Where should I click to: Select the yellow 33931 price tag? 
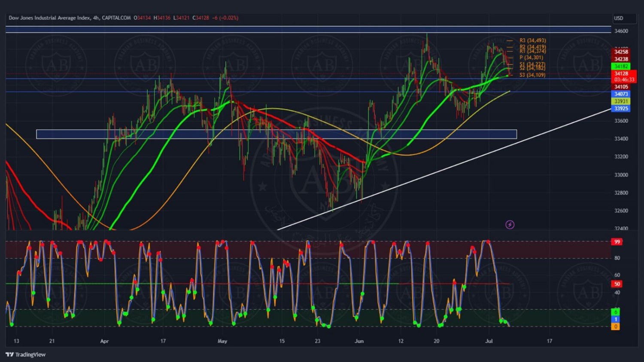(621, 101)
